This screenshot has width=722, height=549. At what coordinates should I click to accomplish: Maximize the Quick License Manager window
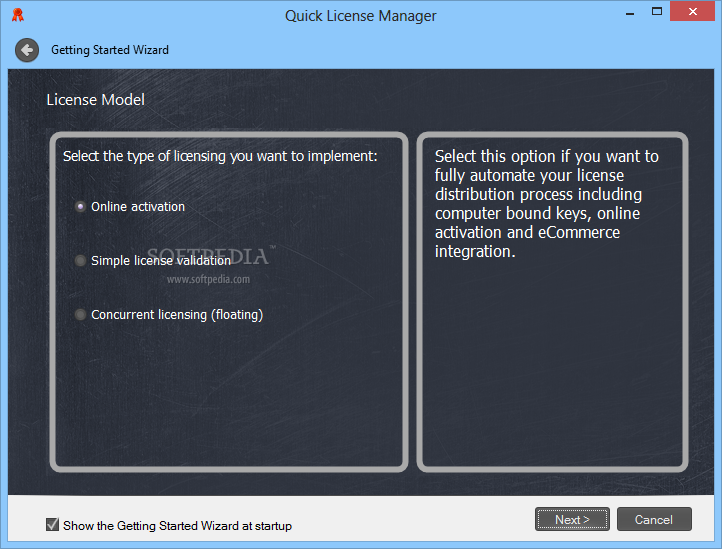pos(657,12)
